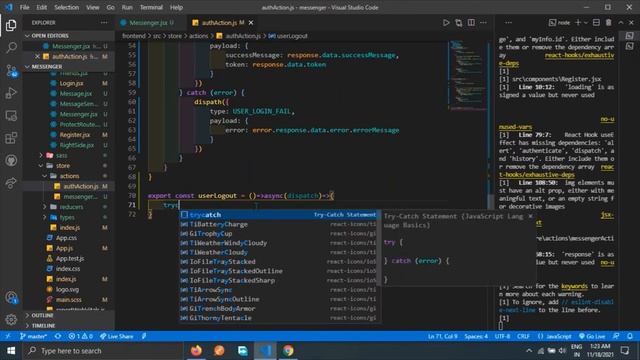Collapse the actions folder
This screenshot has width=640, height=360.
pos(44,176)
